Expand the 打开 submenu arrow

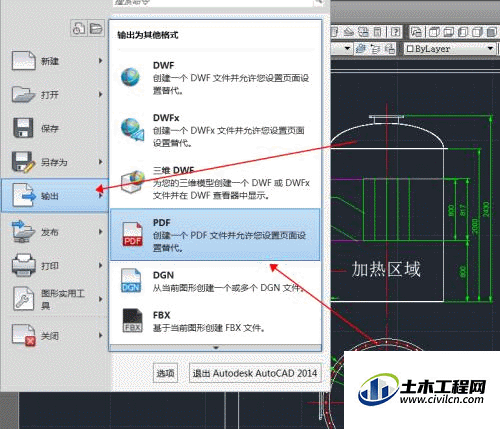100,95
